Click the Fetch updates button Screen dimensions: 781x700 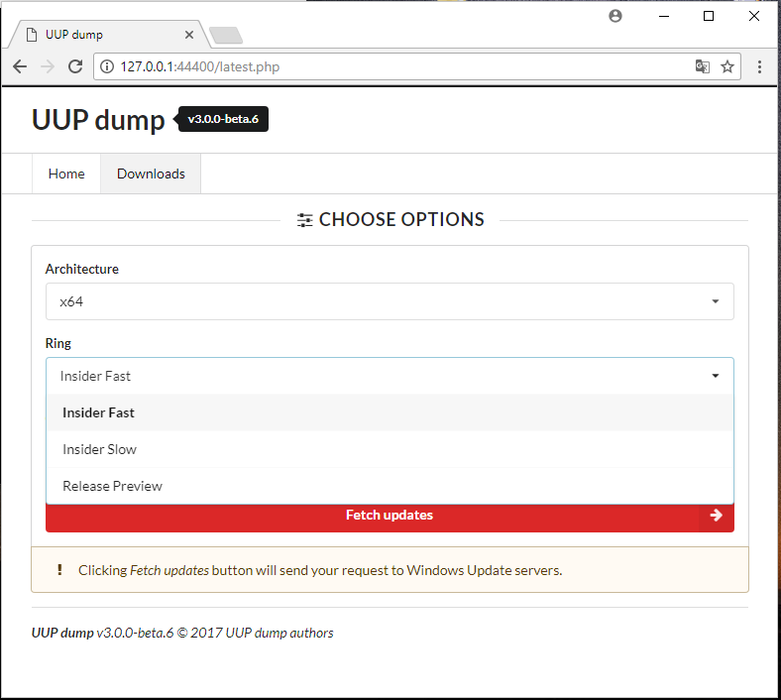pos(390,518)
